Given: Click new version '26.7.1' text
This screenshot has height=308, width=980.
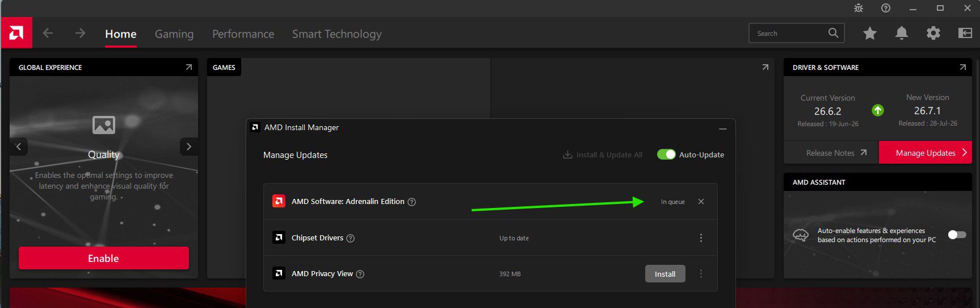Looking at the screenshot, I should click(x=927, y=111).
